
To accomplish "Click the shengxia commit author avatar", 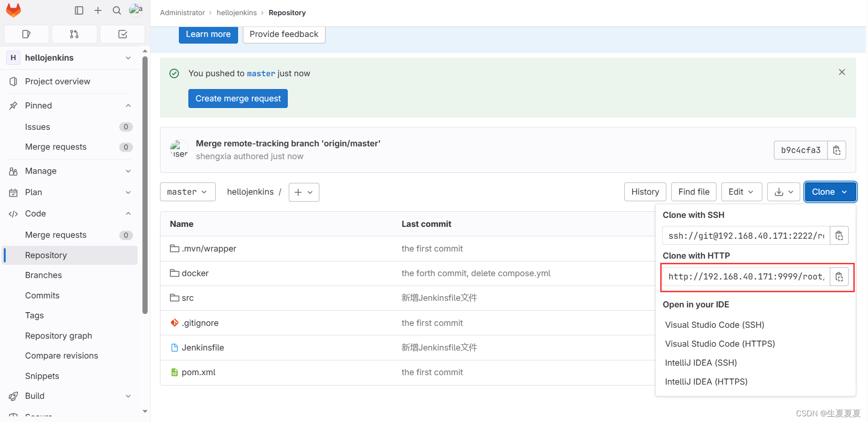I will pos(179,149).
